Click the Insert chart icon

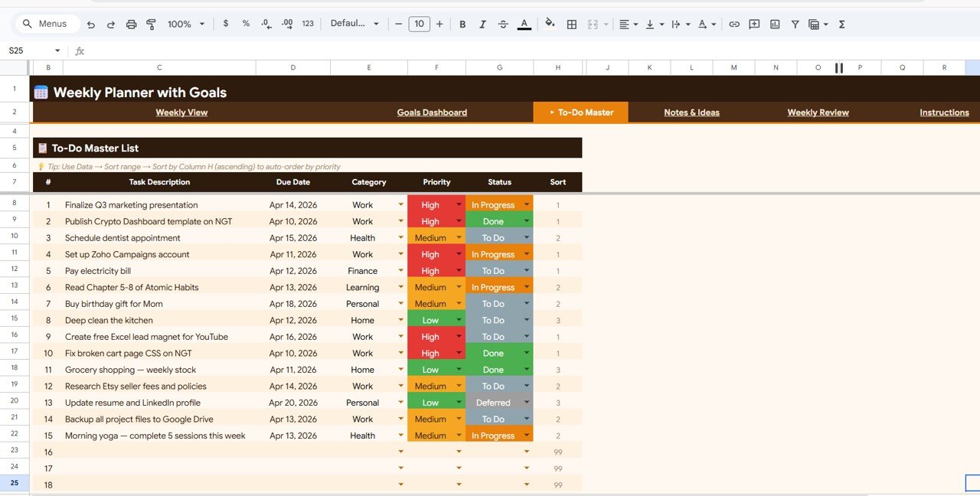click(x=775, y=24)
